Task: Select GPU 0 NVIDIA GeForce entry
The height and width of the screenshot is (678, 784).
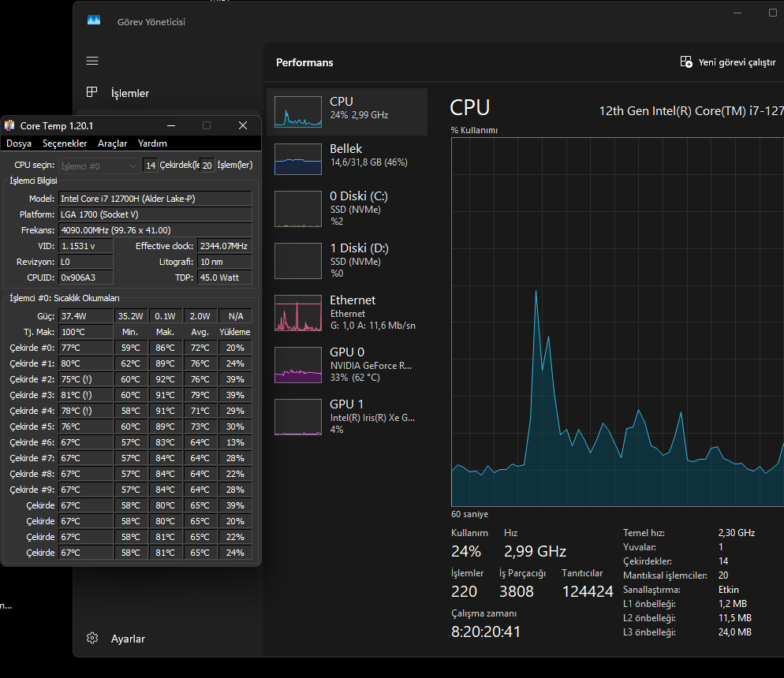Action: click(347, 365)
